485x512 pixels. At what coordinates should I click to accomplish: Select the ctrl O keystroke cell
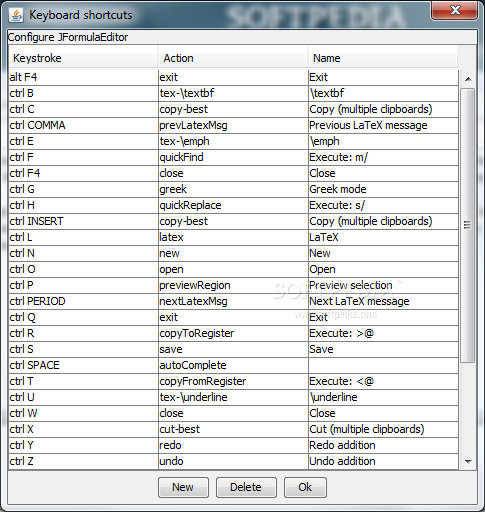[83, 269]
